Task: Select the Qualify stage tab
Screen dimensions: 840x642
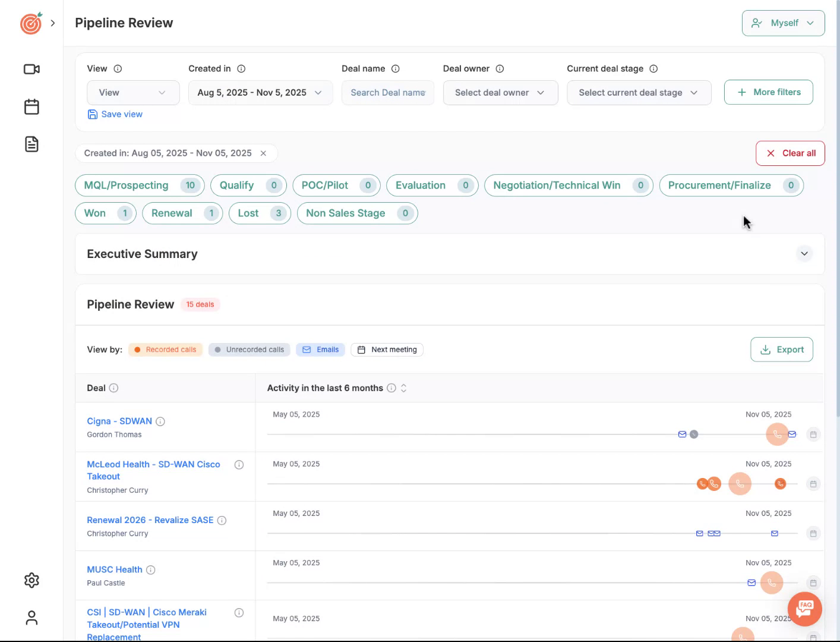Action: (248, 185)
